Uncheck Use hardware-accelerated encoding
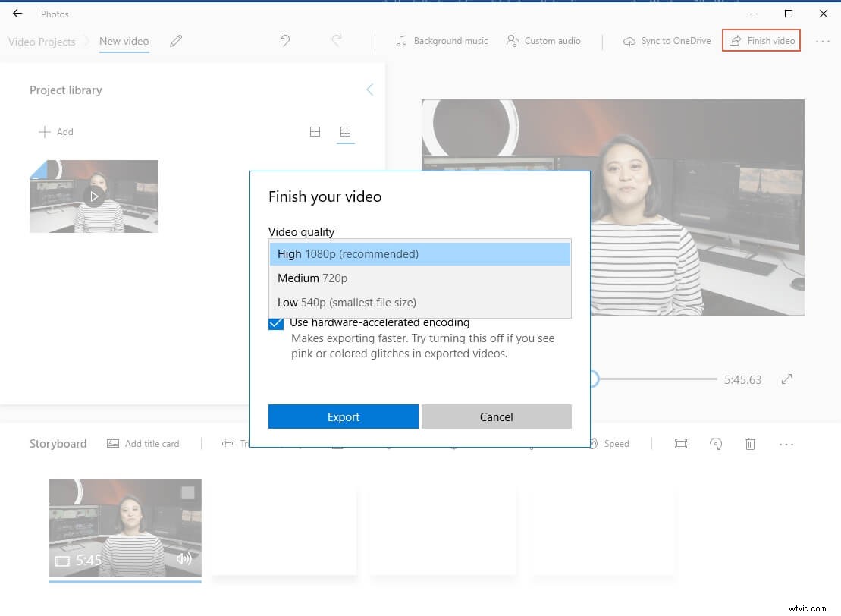841x616 pixels. click(276, 323)
